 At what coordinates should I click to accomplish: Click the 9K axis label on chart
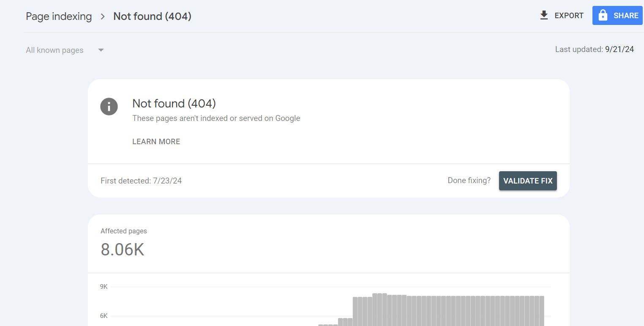104,287
